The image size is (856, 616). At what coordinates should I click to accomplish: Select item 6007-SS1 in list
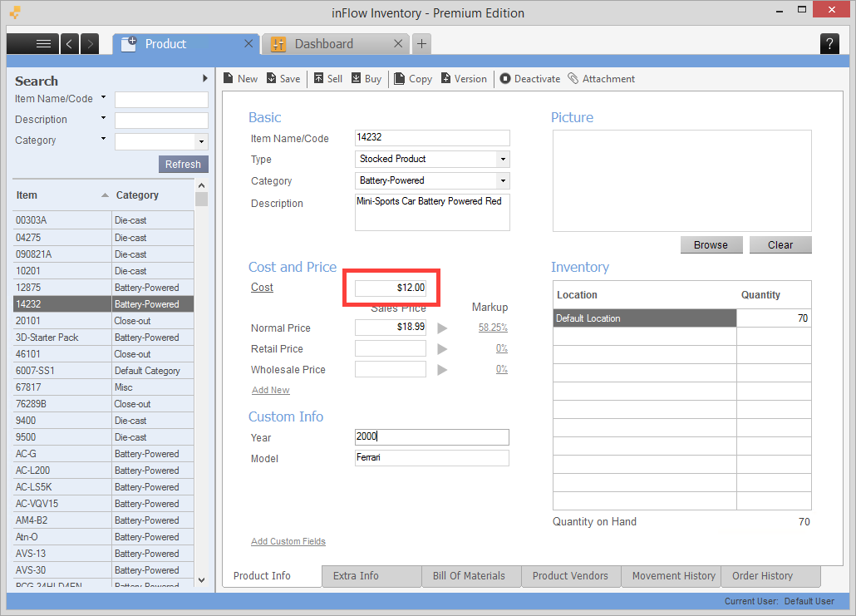104,371
